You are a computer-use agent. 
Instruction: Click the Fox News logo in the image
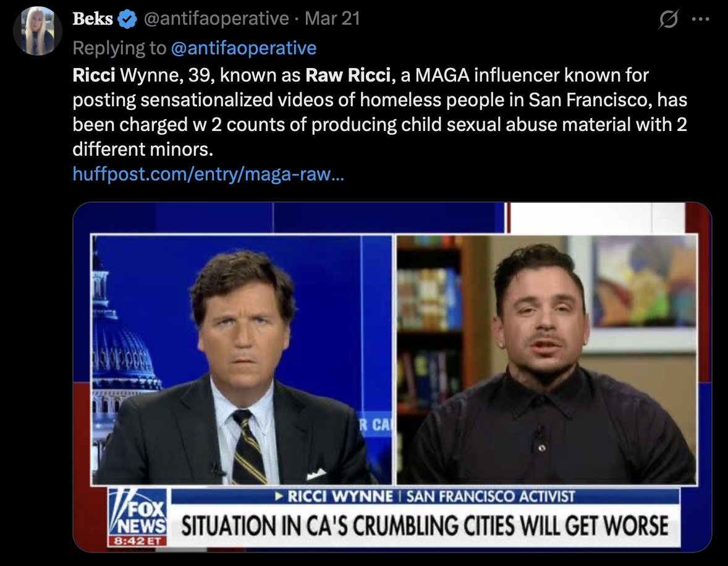pos(138,512)
